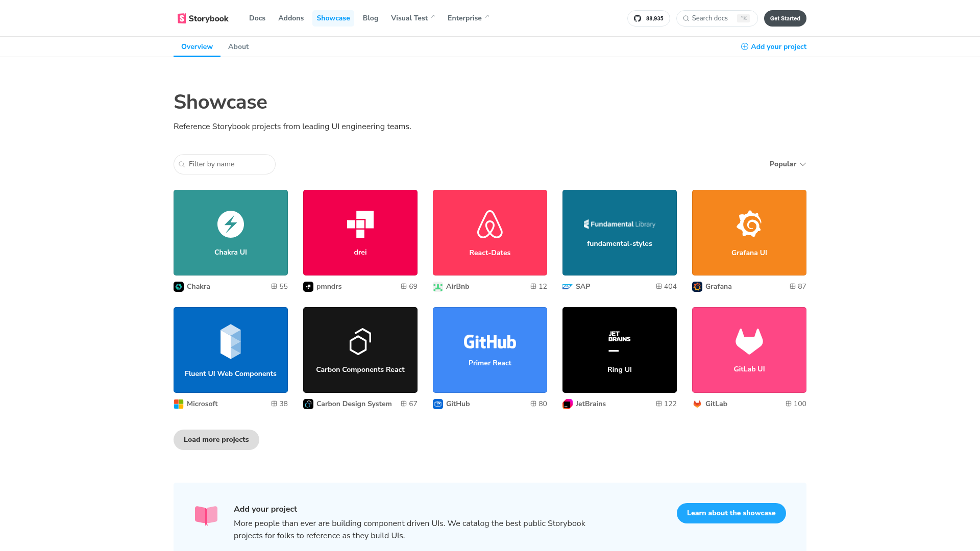Click the Grafana avatar icon

click(x=697, y=287)
